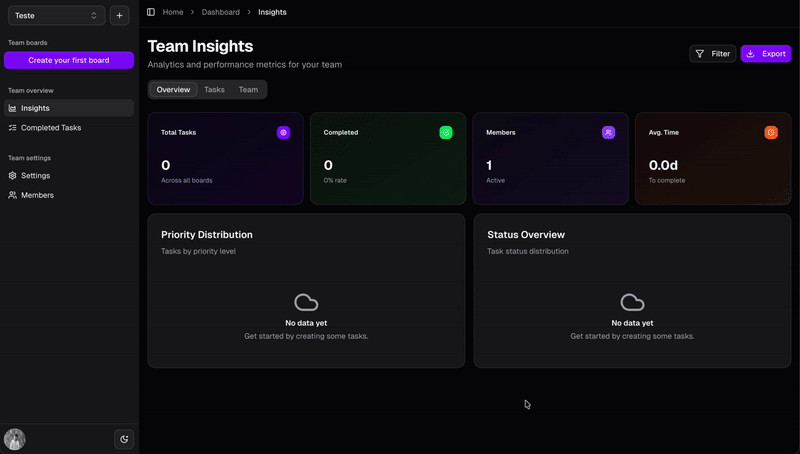This screenshot has width=800, height=454.
Task: Toggle dark mode with the moon button
Action: 124,439
